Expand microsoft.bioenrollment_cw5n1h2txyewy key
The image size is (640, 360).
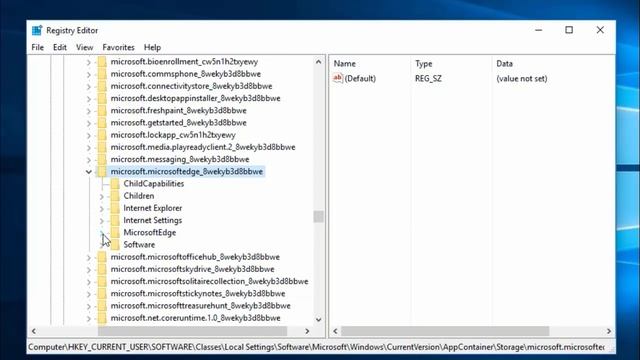point(89,62)
